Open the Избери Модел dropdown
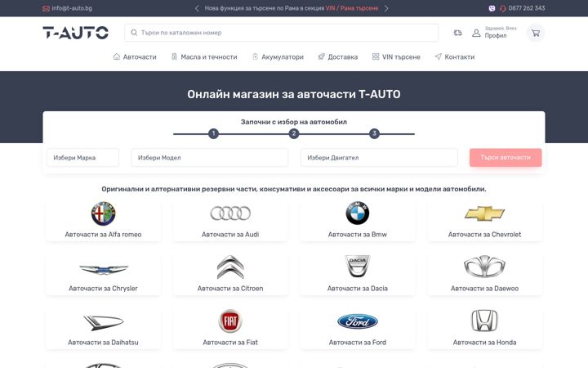The image size is (588, 368). 210,158
